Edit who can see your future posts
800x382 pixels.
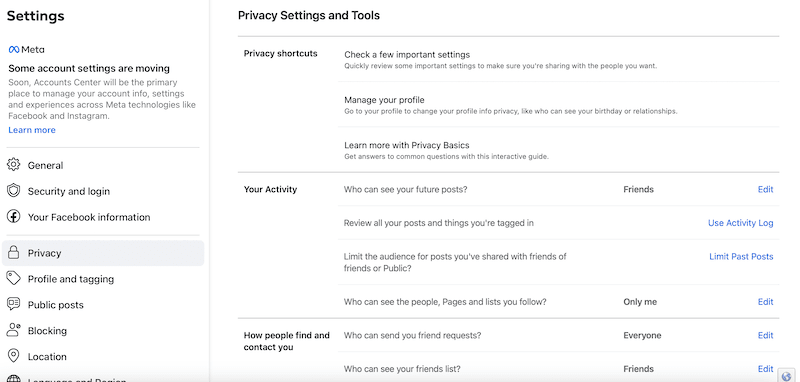pyautogui.click(x=765, y=189)
